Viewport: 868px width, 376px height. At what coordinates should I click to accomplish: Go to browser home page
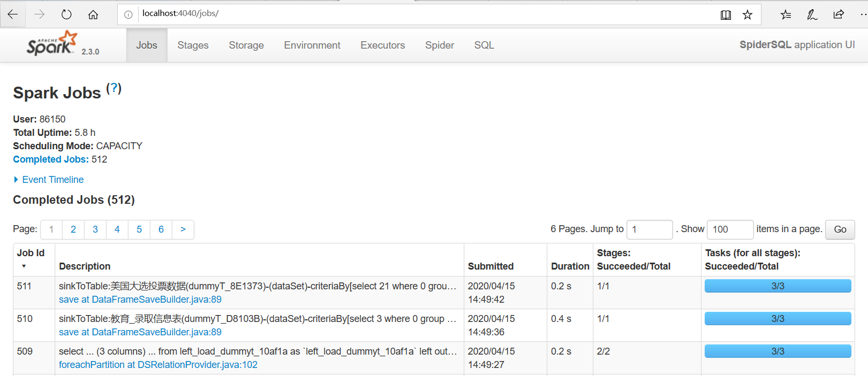93,14
